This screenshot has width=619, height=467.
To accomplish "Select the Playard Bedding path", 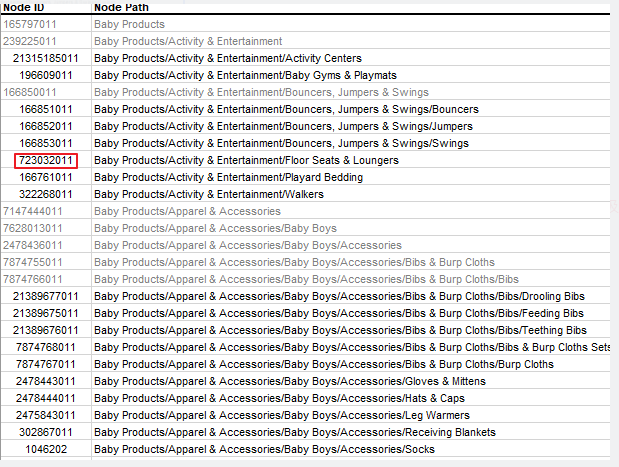I will point(228,177).
